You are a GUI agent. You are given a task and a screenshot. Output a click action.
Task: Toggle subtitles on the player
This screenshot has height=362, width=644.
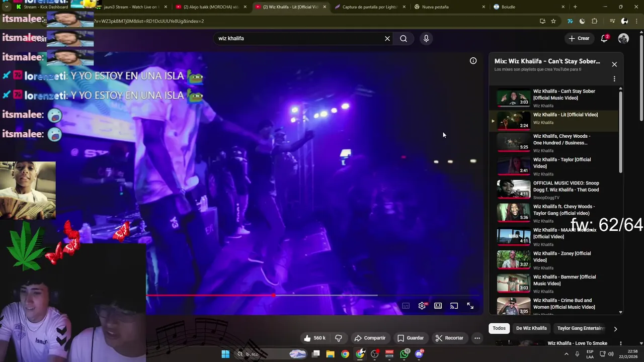click(406, 306)
